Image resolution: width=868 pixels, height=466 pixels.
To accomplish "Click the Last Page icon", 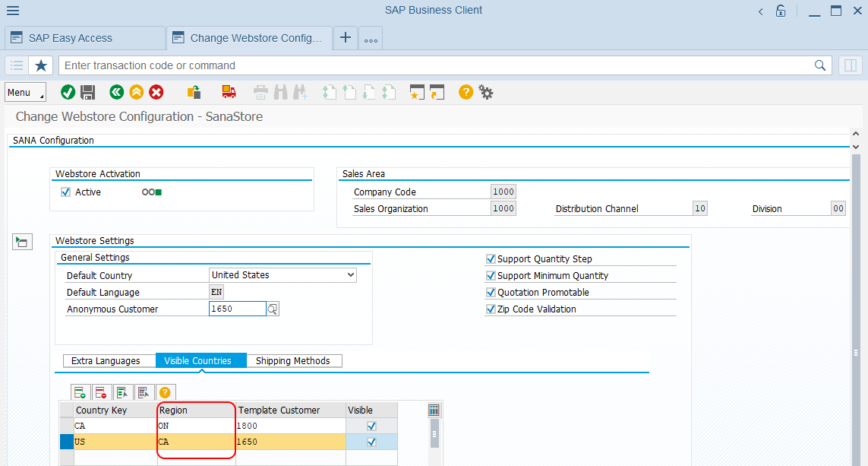I will pyautogui.click(x=389, y=93).
